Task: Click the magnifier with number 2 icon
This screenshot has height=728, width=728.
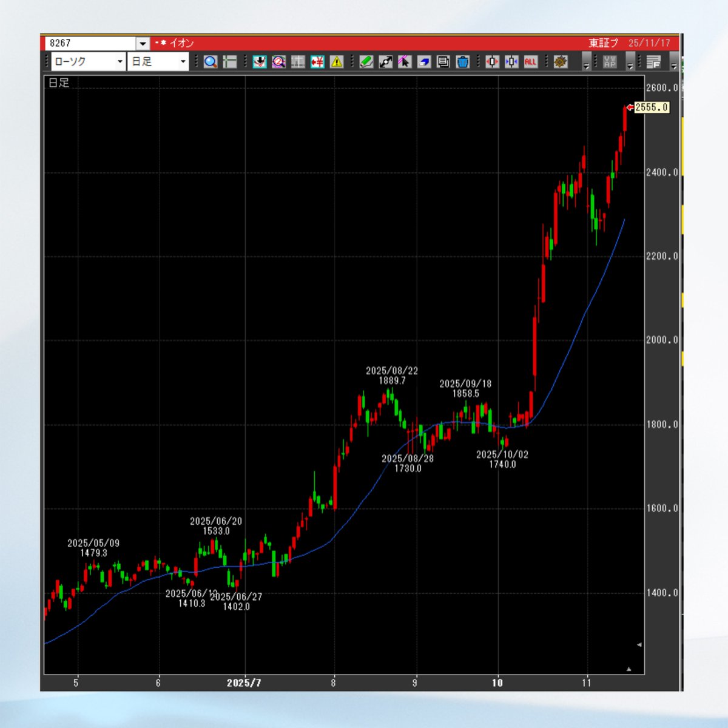Action: point(278,61)
